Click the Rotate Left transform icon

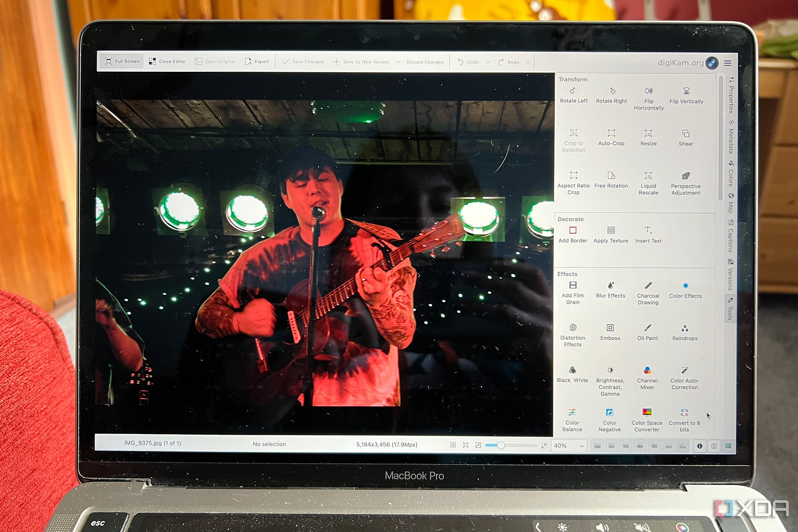(571, 96)
